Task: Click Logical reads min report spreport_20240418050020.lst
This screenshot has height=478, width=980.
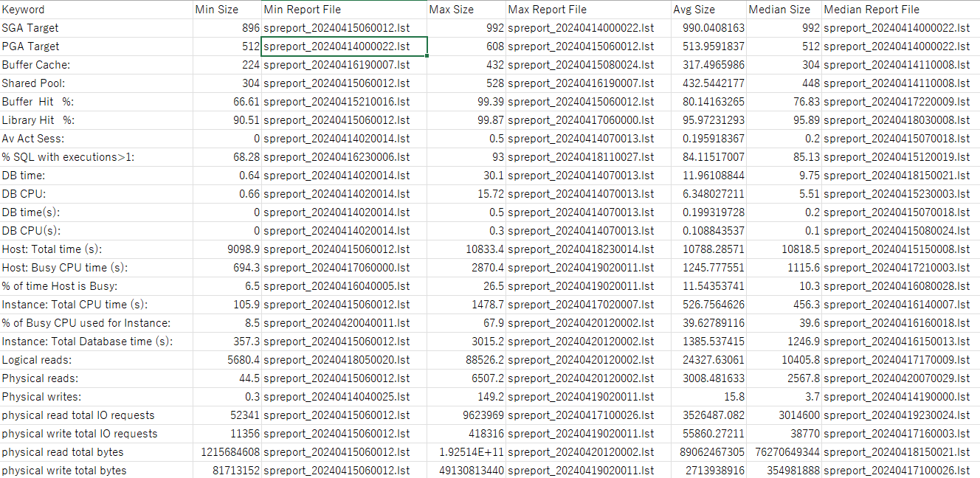Action: (345, 360)
